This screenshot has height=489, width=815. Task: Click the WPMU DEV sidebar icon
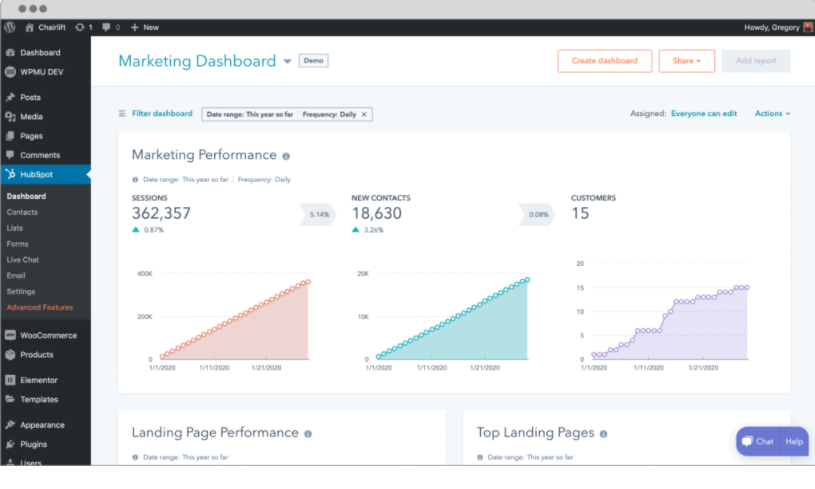10,72
